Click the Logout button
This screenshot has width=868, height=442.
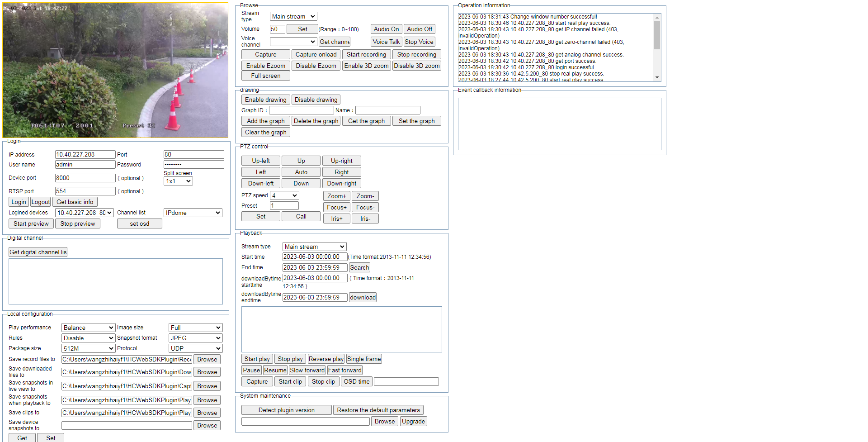[41, 202]
